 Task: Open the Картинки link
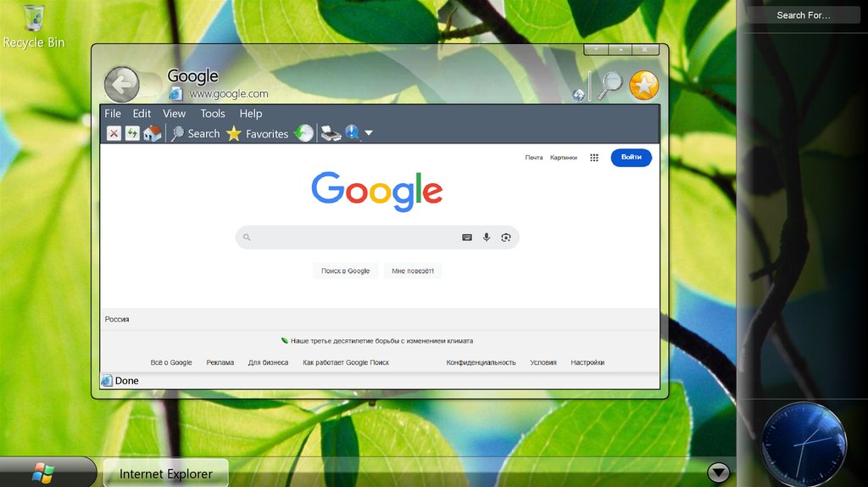pyautogui.click(x=564, y=157)
